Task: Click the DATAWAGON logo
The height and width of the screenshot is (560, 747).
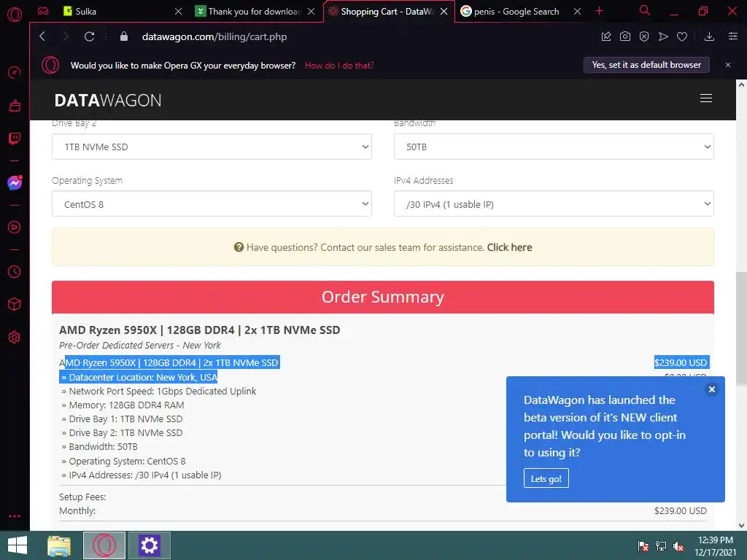Action: click(x=108, y=100)
